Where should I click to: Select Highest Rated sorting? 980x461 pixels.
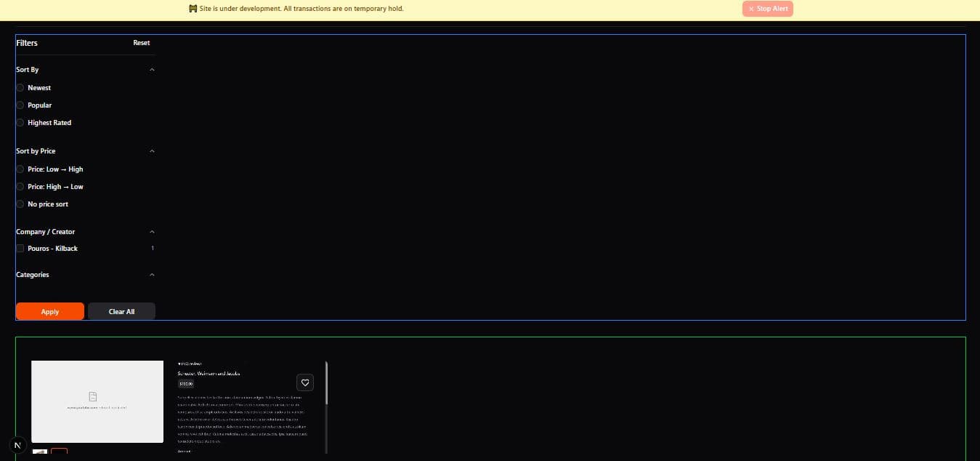point(20,123)
